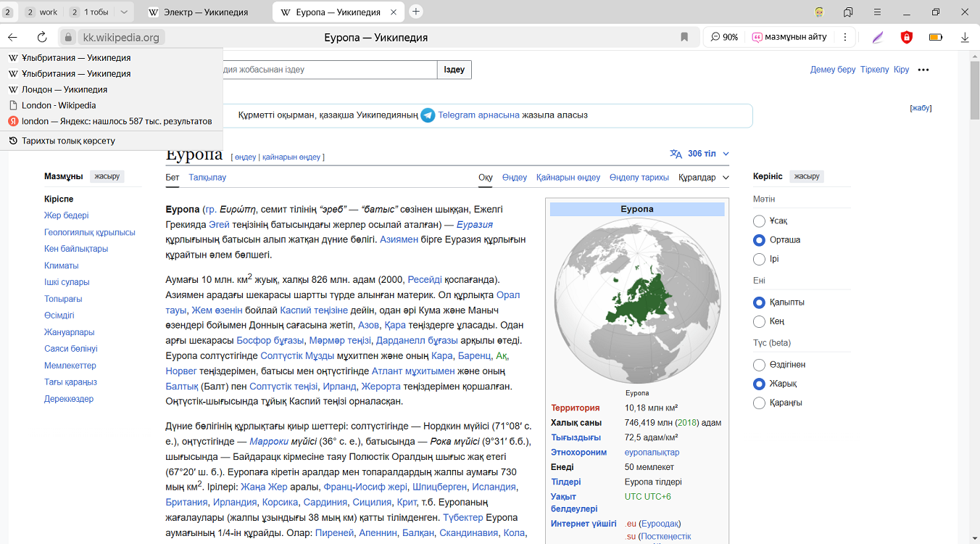
Task: Open the downloads arrow icon
Action: [x=965, y=37]
